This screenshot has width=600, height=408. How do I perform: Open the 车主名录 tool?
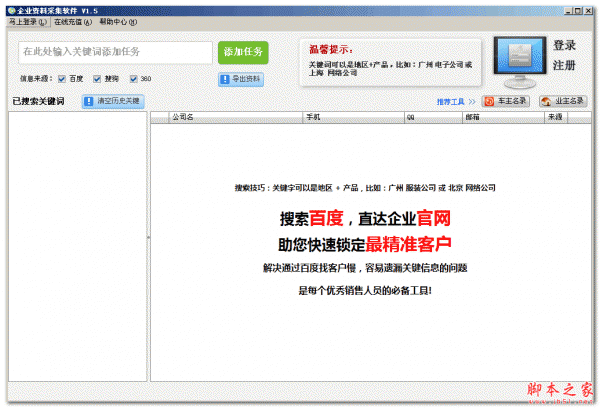pyautogui.click(x=505, y=101)
